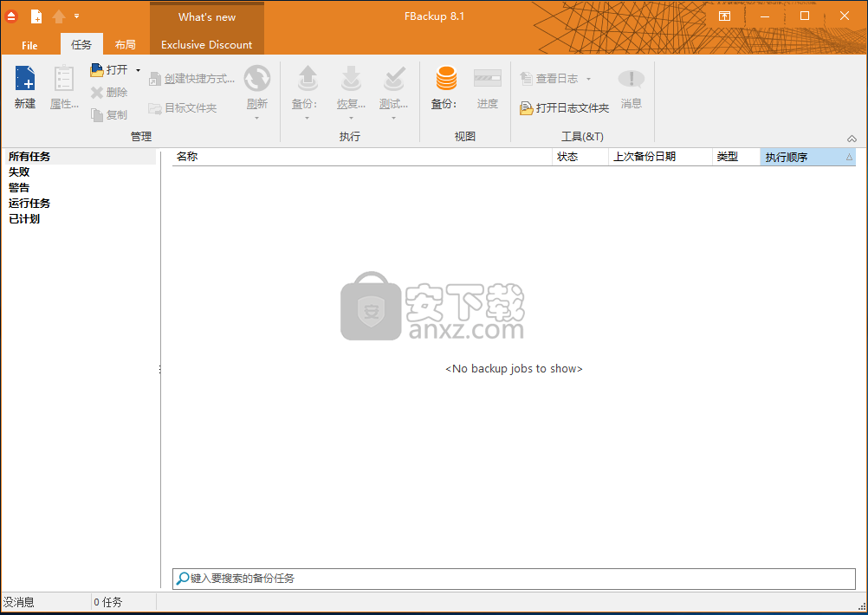Image resolution: width=868 pixels, height=615 pixels.
Task: Click 打开日志文件夹 open log folder
Action: tap(564, 108)
